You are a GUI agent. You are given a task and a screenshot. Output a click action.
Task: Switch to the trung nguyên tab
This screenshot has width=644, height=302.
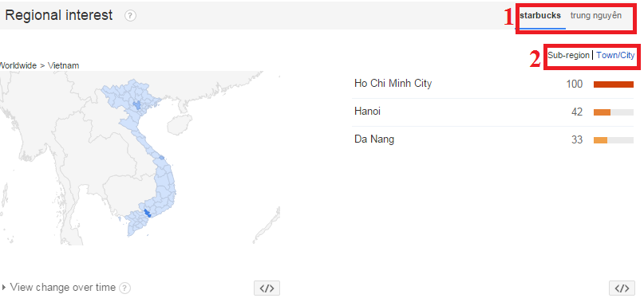[596, 16]
